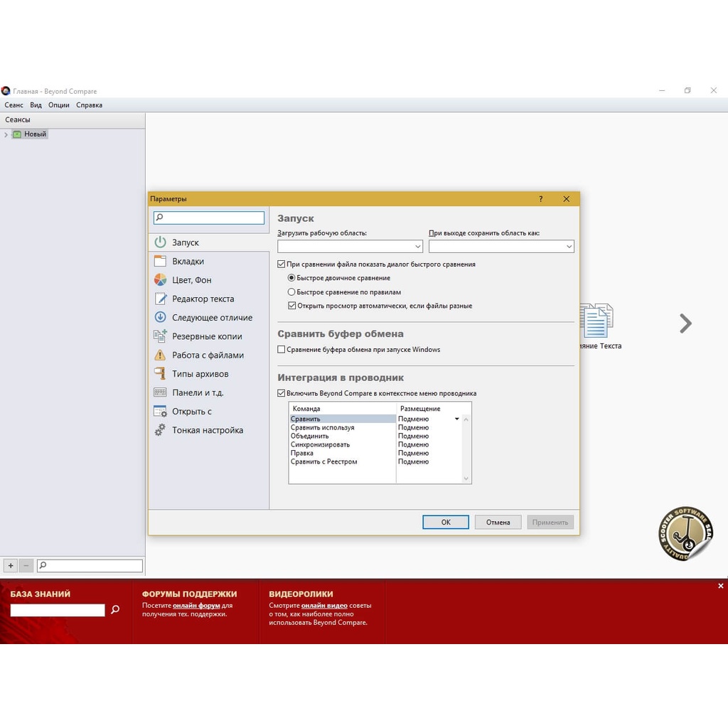Open Тонкая настройка gears icon
Screen dimensions: 728x728
tap(161, 430)
